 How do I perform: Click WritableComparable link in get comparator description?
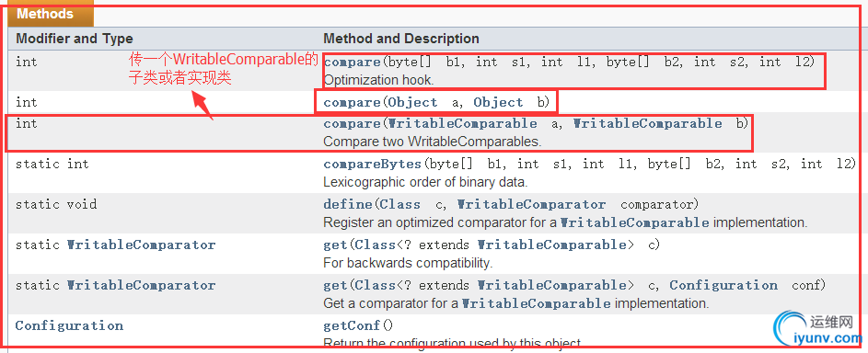tap(537, 304)
